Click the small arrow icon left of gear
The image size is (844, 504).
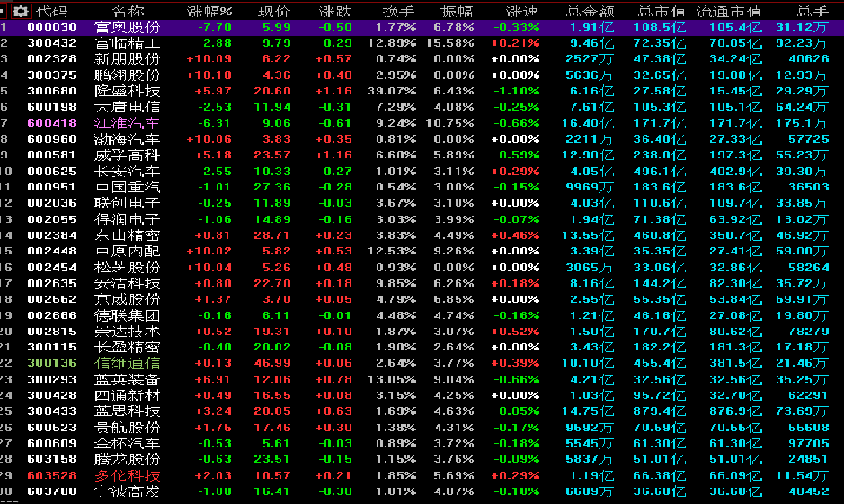pos(6,11)
